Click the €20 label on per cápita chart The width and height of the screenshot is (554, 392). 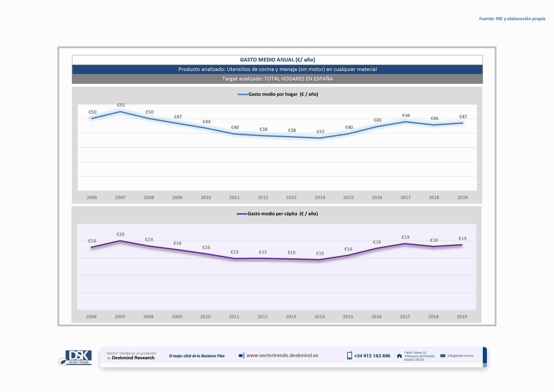pyautogui.click(x=120, y=234)
